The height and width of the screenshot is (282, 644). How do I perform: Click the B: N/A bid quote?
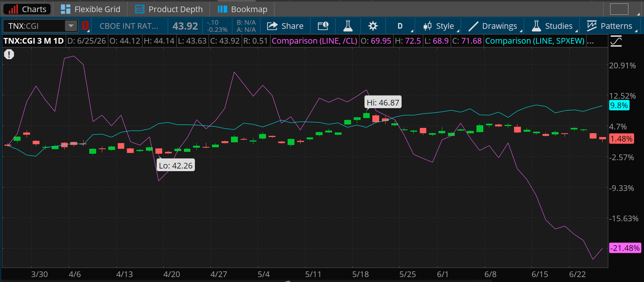pyautogui.click(x=246, y=22)
